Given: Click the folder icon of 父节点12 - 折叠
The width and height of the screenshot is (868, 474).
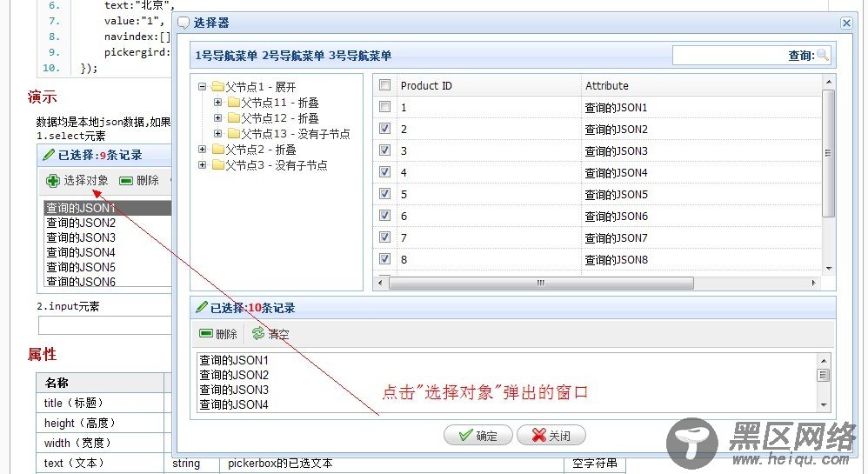Looking at the screenshot, I should tap(233, 118).
